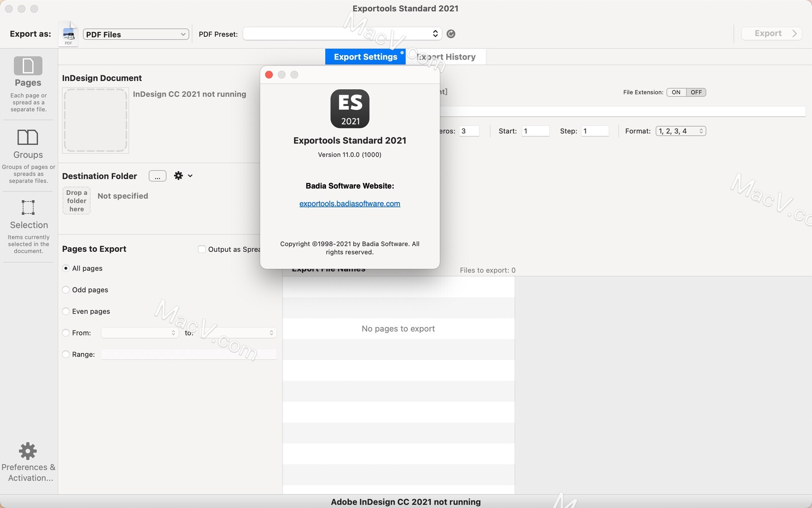Open destination folder gear options

point(178,175)
